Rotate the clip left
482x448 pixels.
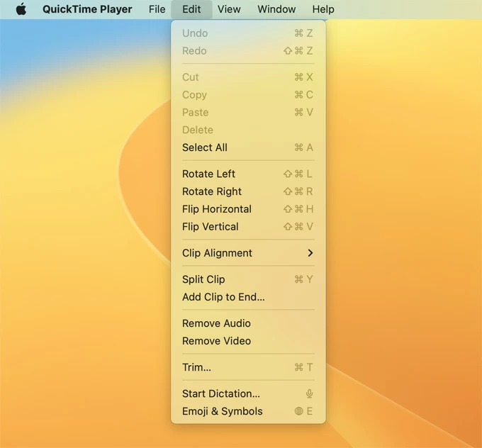[x=208, y=174]
